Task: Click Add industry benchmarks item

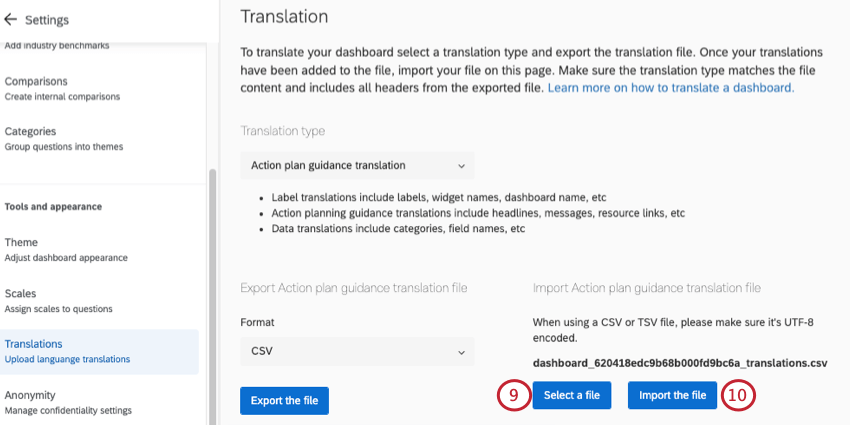Action: point(57,45)
